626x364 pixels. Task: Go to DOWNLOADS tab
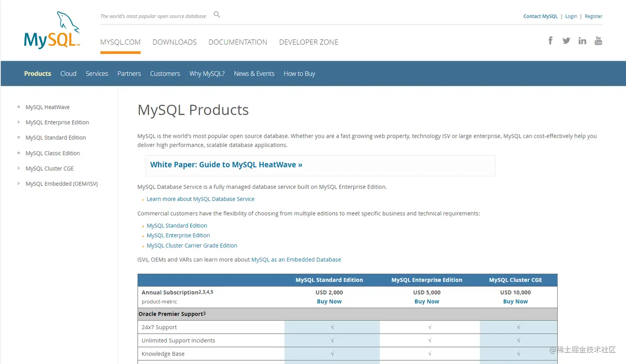tap(174, 42)
